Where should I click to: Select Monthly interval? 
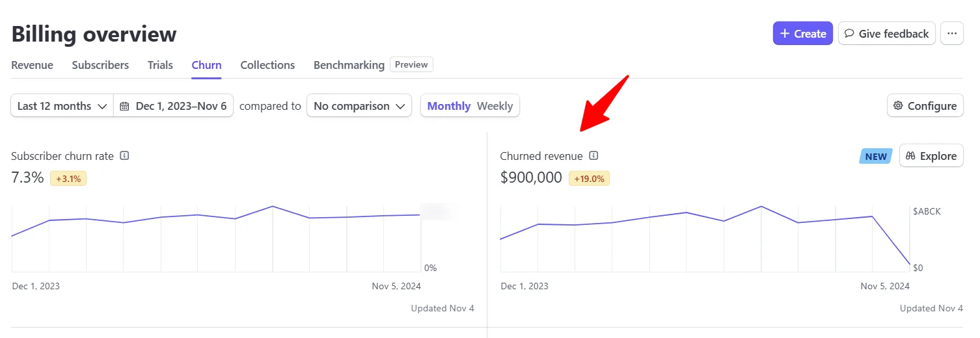pyautogui.click(x=449, y=106)
